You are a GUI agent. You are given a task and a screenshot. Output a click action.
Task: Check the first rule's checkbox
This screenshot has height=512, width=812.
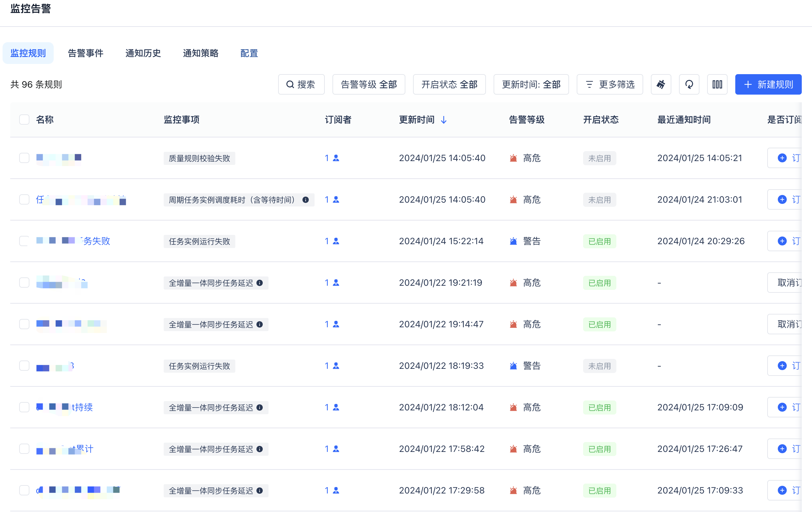[x=24, y=158]
